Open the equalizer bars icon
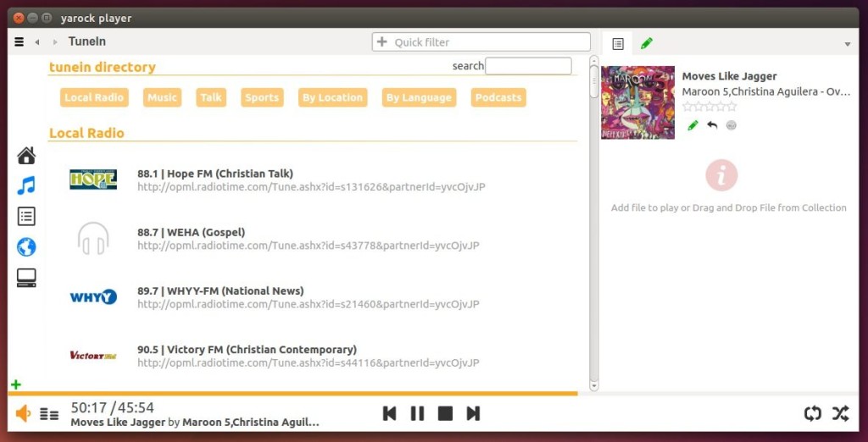 [x=49, y=414]
